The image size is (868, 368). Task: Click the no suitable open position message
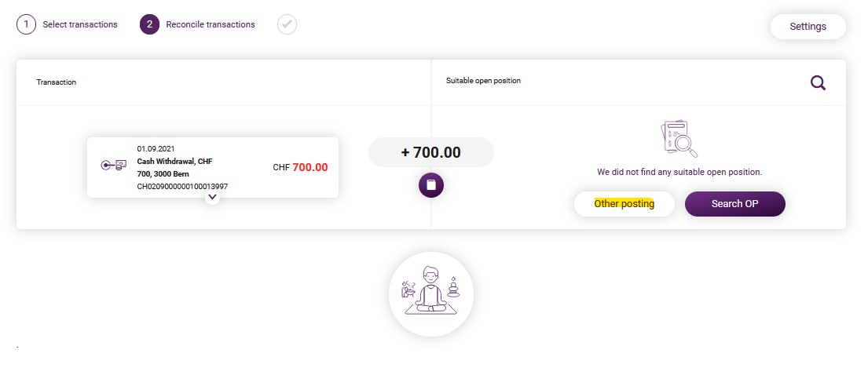pos(679,173)
